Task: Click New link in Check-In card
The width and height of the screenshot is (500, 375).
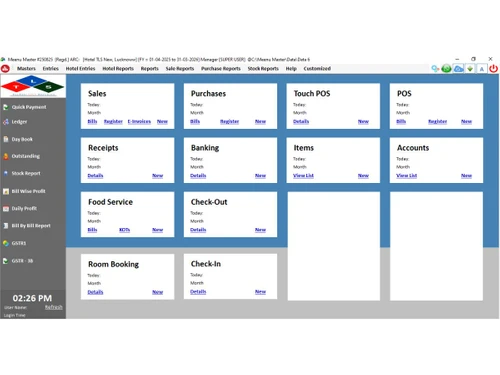Action: (x=260, y=292)
